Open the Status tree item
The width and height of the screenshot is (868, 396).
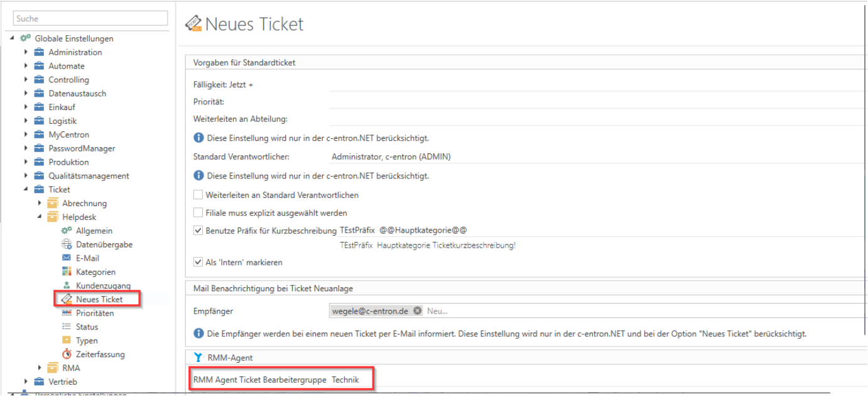click(x=87, y=327)
